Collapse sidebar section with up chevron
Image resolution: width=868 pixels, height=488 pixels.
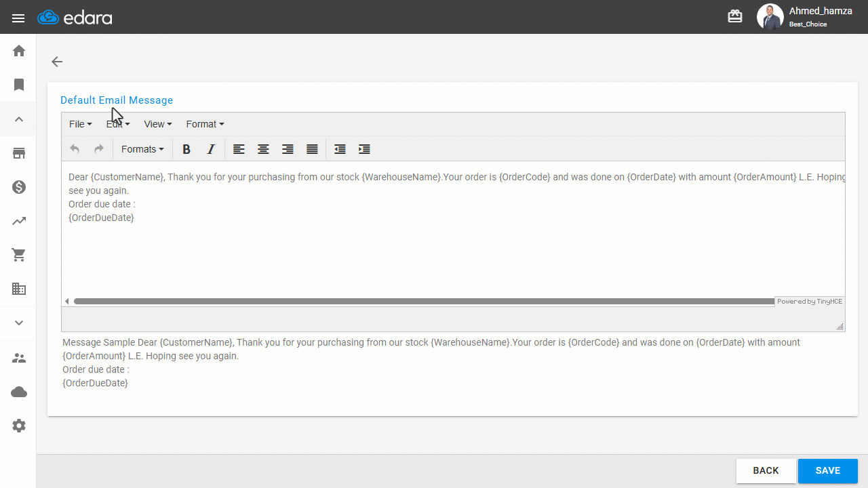tap(19, 119)
